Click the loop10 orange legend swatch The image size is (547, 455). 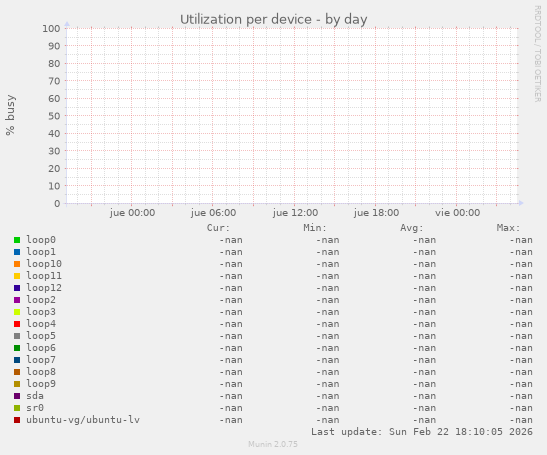(x=17, y=264)
